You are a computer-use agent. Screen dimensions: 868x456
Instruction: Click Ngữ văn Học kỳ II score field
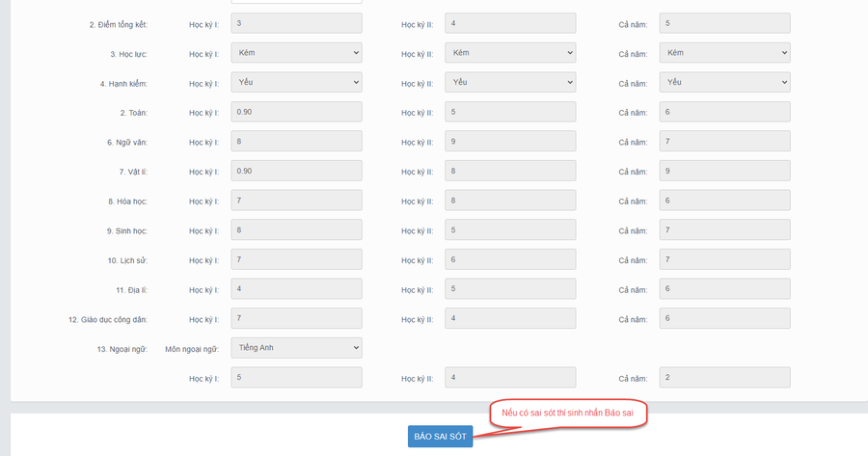(510, 142)
